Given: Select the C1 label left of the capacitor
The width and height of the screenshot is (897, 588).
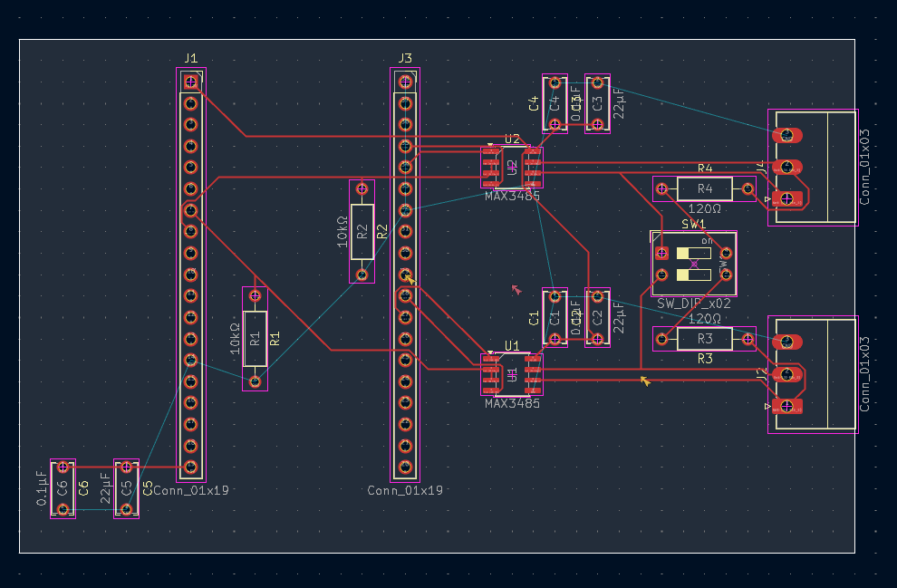Looking at the screenshot, I should click(534, 318).
